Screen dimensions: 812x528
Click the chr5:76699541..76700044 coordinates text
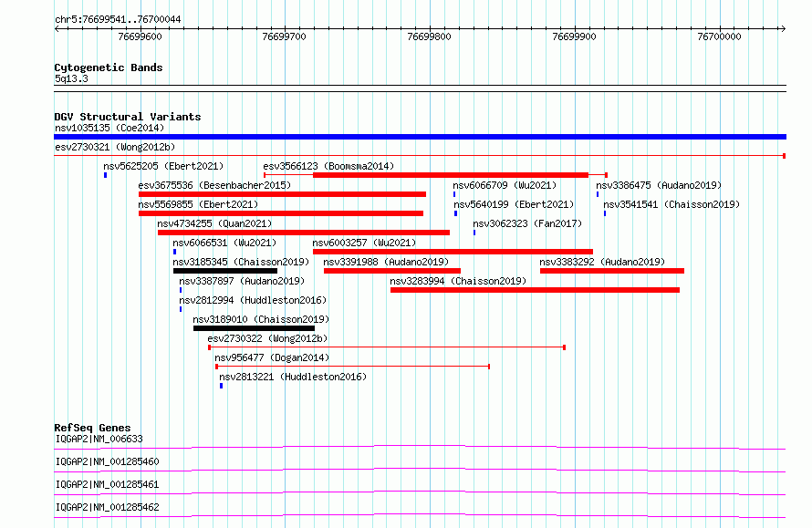[118, 20]
